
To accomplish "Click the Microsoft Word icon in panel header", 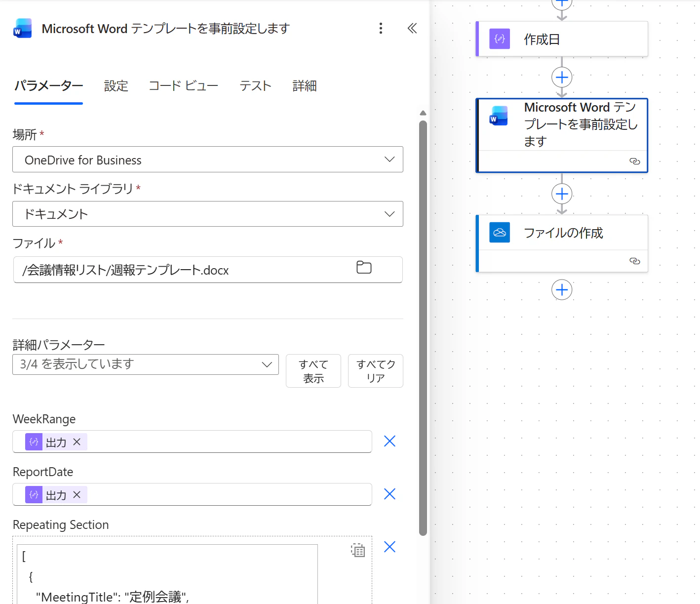I will point(23,29).
